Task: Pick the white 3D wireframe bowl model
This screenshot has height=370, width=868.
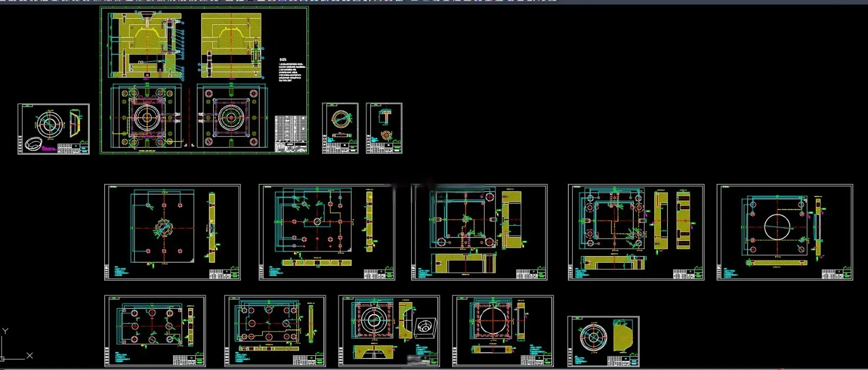Action: 34,145
